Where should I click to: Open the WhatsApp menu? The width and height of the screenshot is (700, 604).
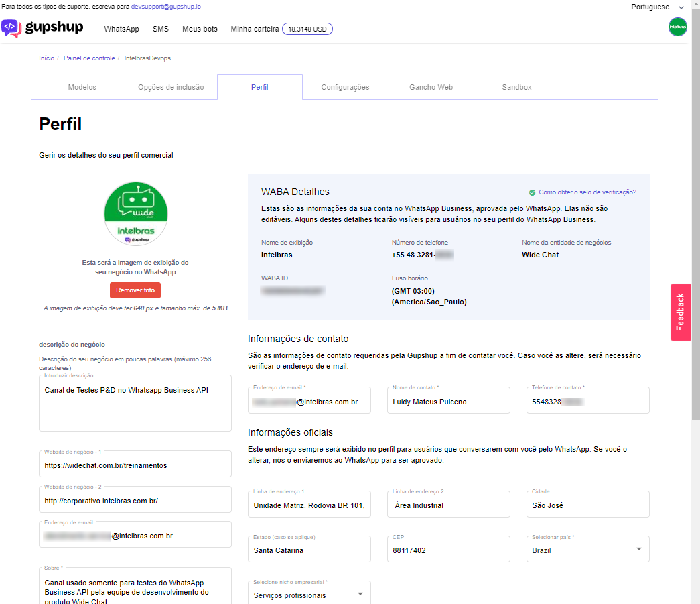[x=121, y=29]
